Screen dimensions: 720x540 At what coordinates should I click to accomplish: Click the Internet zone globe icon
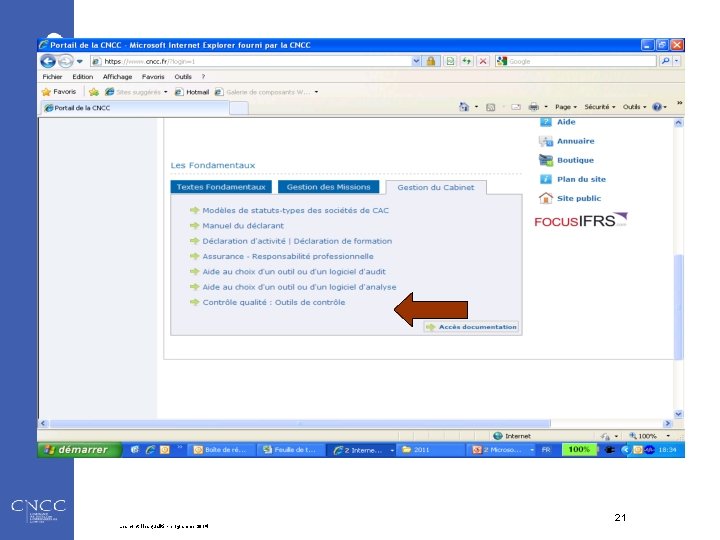[x=498, y=436]
